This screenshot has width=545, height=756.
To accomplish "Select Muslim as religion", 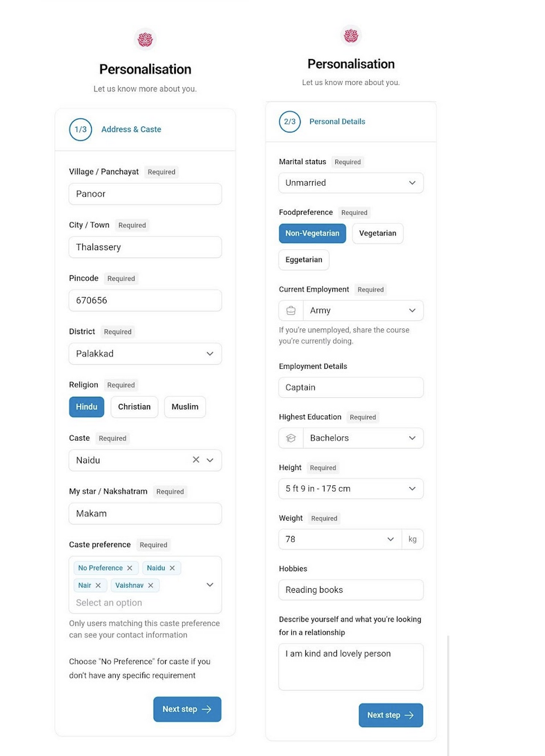I will pos(185,407).
